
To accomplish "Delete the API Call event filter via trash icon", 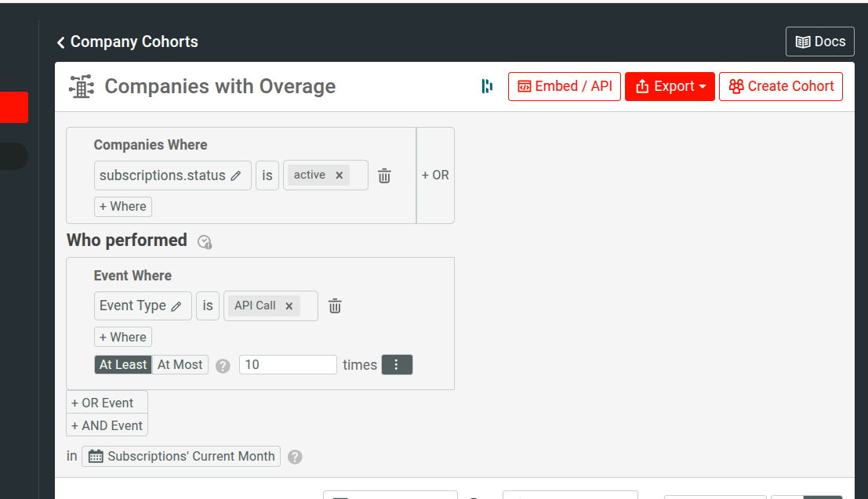I will 334,306.
